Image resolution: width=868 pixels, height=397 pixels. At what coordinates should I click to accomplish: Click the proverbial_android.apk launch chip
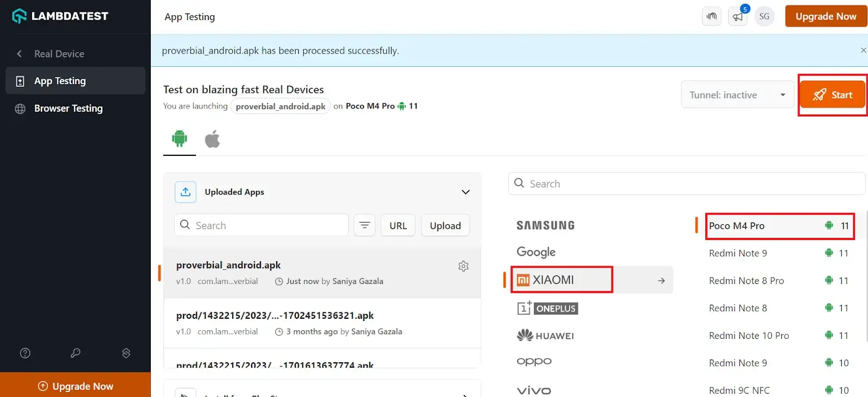point(280,106)
